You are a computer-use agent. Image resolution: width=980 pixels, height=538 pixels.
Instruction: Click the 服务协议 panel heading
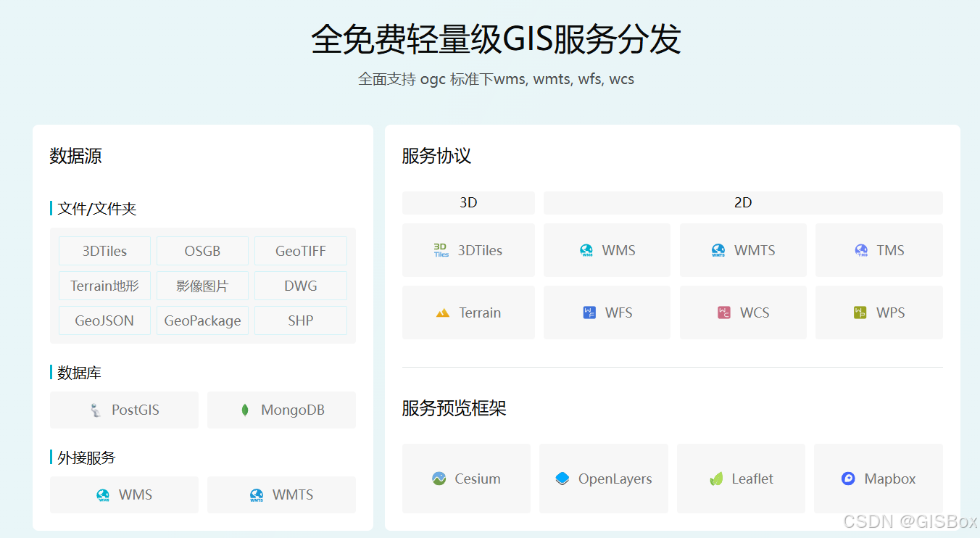[436, 156]
